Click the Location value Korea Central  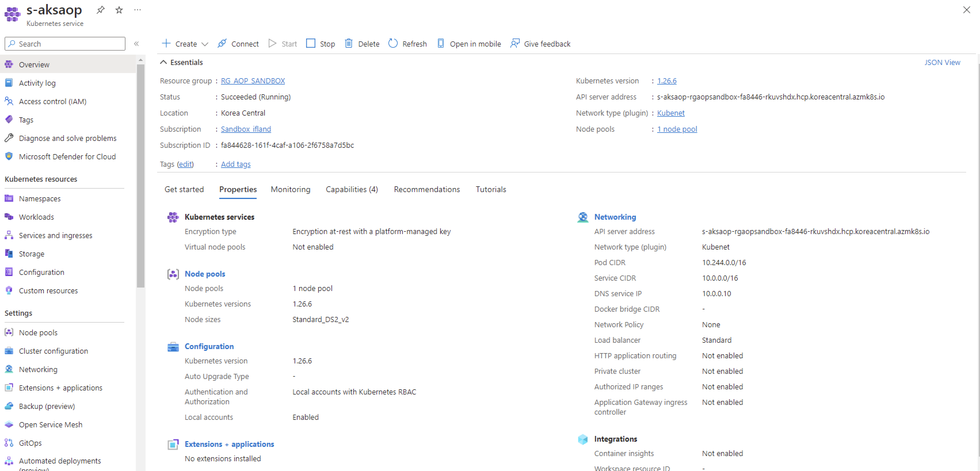pos(243,113)
